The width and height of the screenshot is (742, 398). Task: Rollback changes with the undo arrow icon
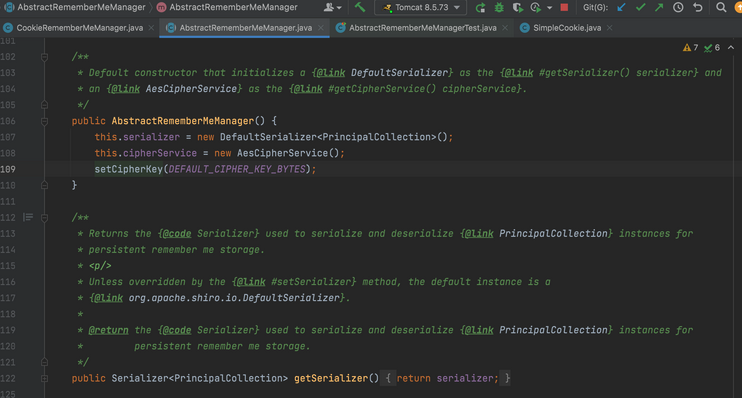click(698, 8)
